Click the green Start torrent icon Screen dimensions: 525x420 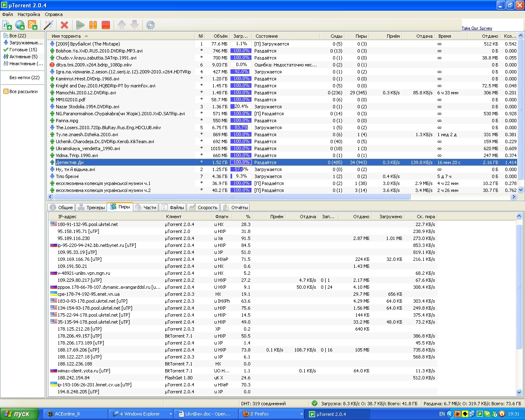point(80,25)
